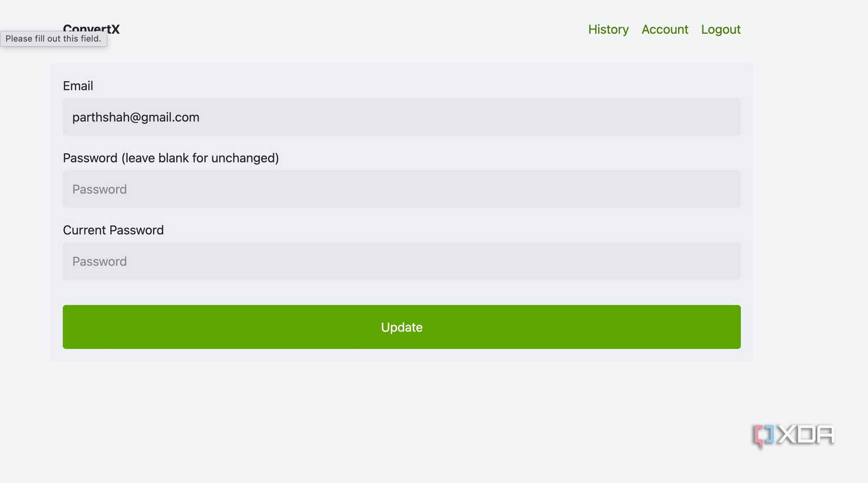Click the 'Current Password' label
This screenshot has height=483, width=868.
pos(113,230)
